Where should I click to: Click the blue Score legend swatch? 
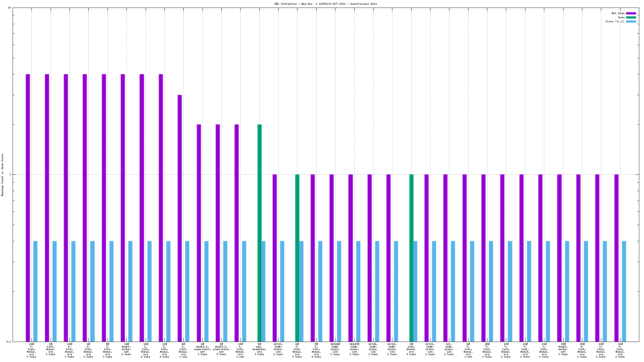coord(631,22)
